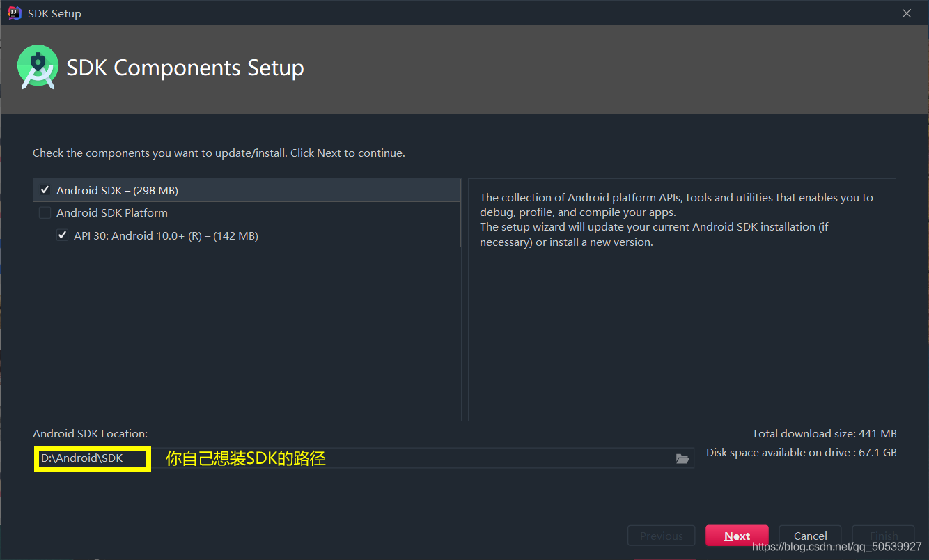Click the disabled Previous button
Viewport: 929px width, 560px height.
661,535
